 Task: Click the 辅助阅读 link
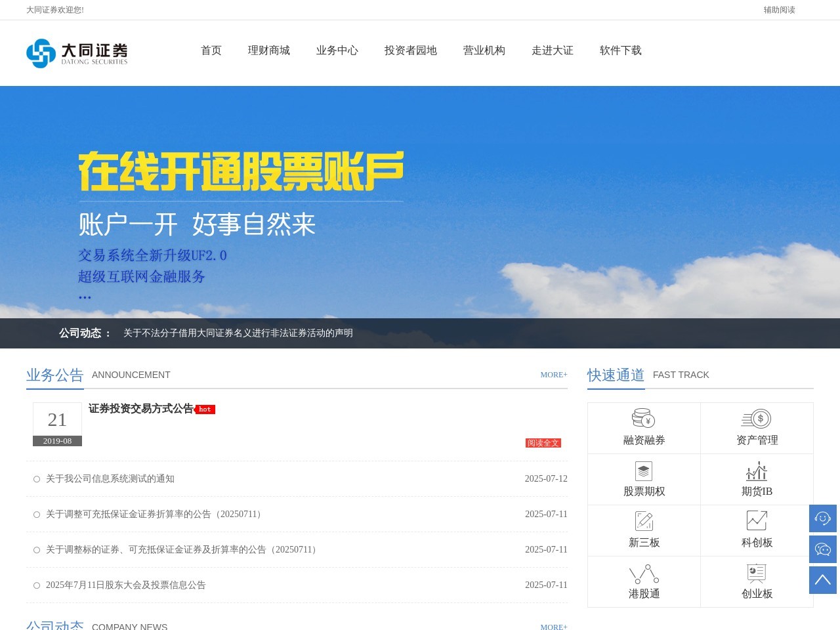pyautogui.click(x=780, y=10)
